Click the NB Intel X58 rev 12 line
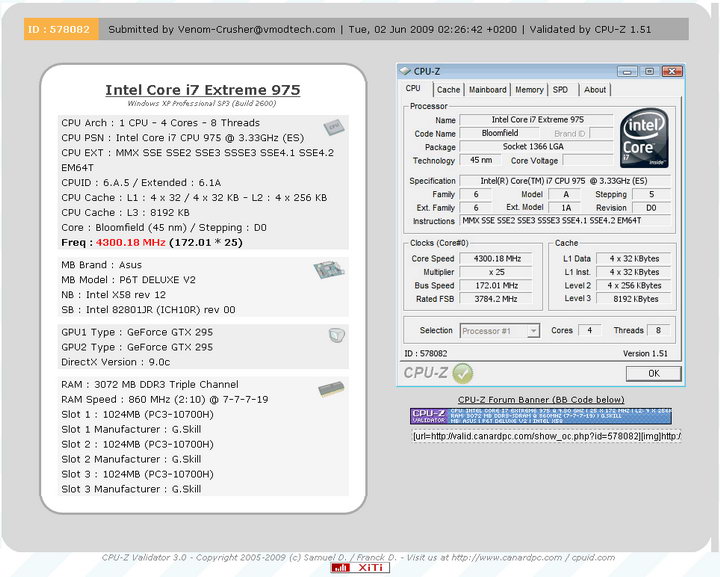This screenshot has height=577, width=720. (113, 295)
